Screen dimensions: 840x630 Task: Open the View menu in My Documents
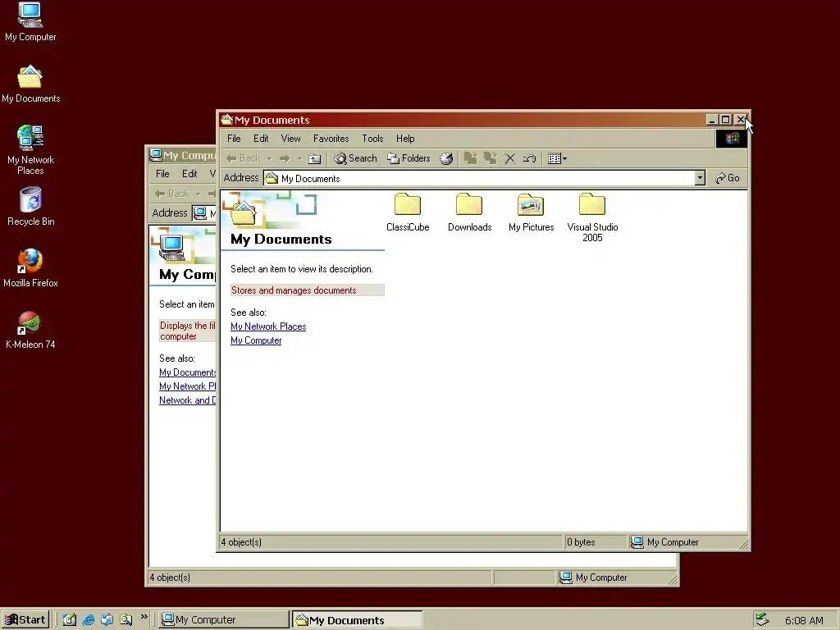point(291,139)
